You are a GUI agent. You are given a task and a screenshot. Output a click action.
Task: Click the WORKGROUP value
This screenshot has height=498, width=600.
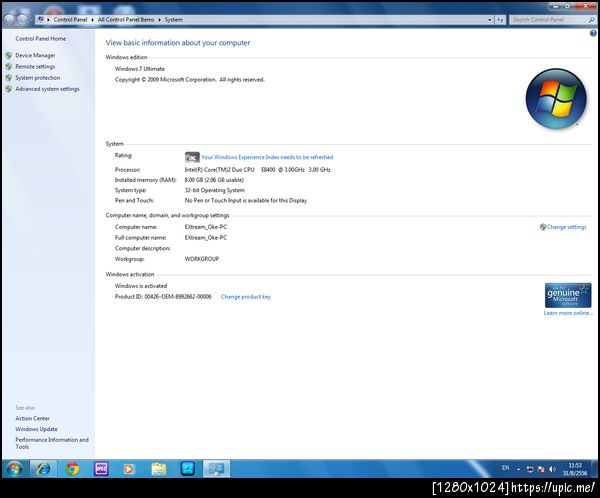tap(202, 259)
